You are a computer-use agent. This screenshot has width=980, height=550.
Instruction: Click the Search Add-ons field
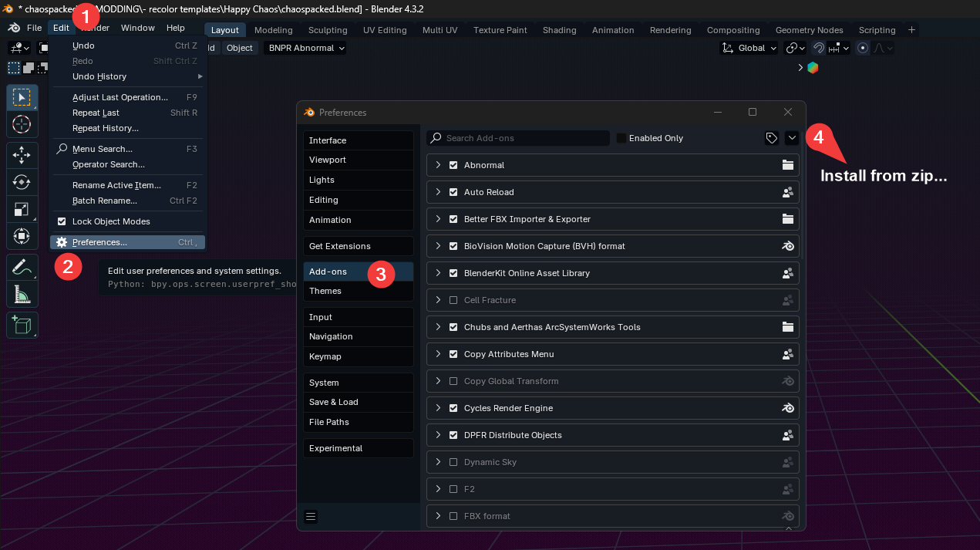518,138
